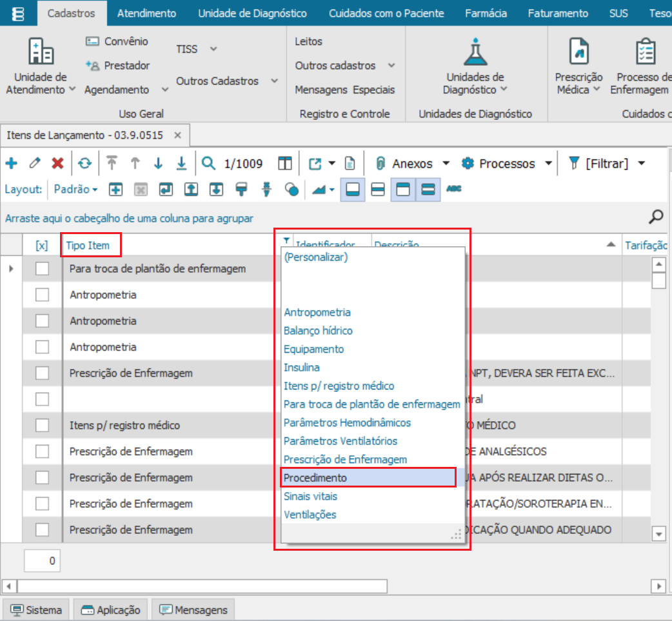Open the Padrão layout dropdown
The image size is (672, 621).
(x=76, y=190)
